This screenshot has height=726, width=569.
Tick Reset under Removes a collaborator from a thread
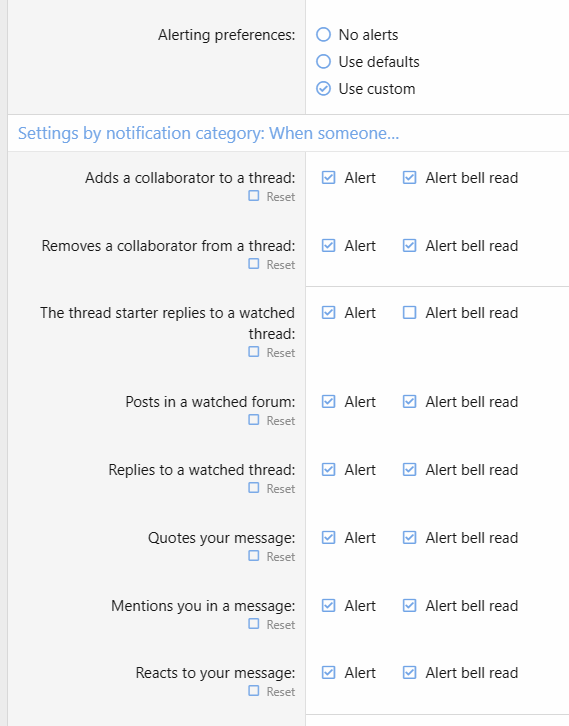pyautogui.click(x=254, y=264)
